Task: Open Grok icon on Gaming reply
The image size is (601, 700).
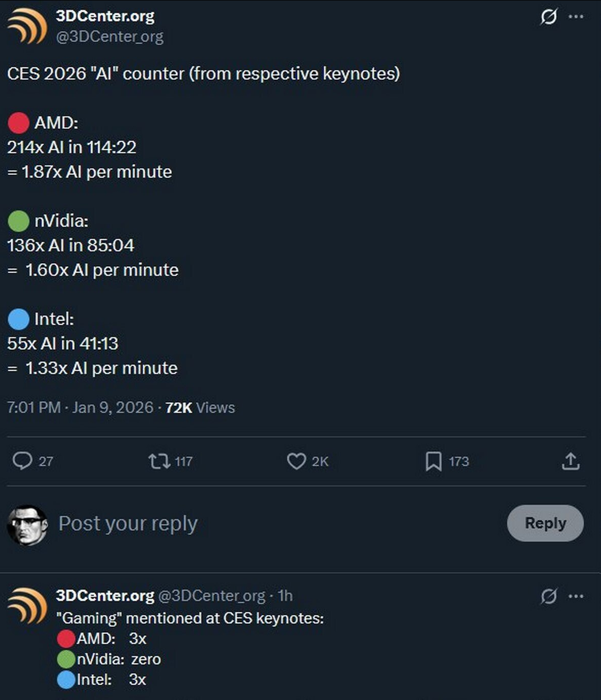Action: [549, 596]
